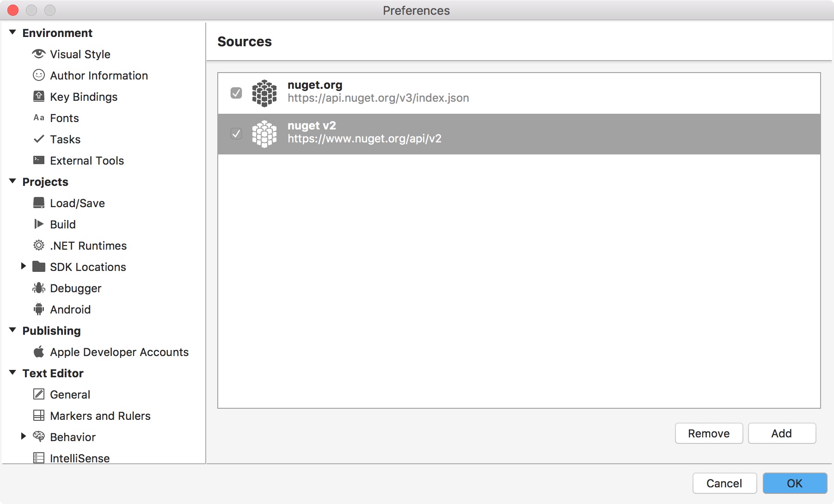This screenshot has height=504, width=834.
Task: Click the .NET Runtimes gear icon
Action: pyautogui.click(x=39, y=246)
